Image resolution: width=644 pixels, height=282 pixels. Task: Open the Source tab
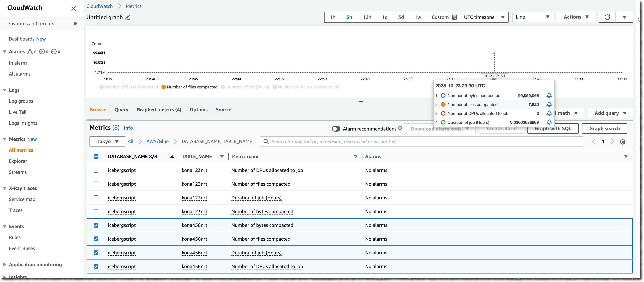pos(223,110)
